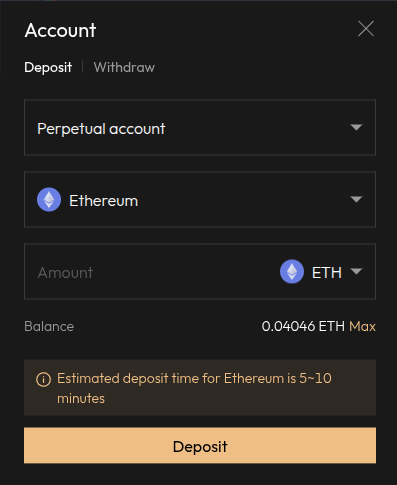Select the Deposit tab

click(x=48, y=67)
